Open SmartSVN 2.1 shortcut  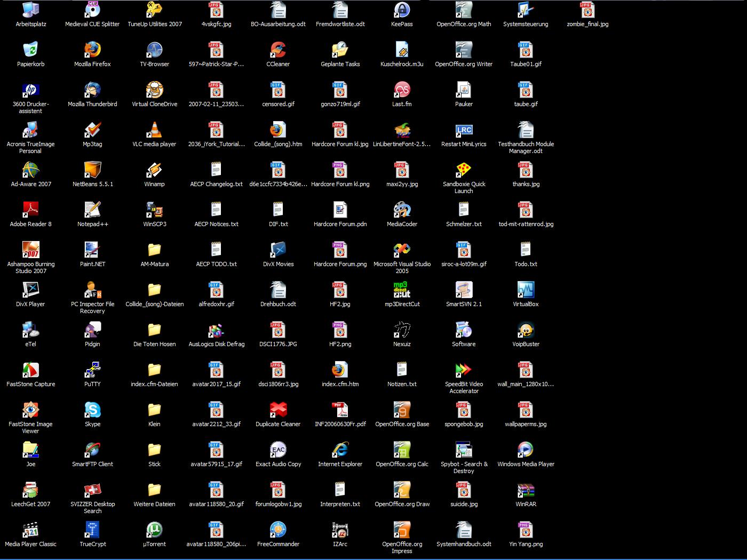(x=464, y=290)
